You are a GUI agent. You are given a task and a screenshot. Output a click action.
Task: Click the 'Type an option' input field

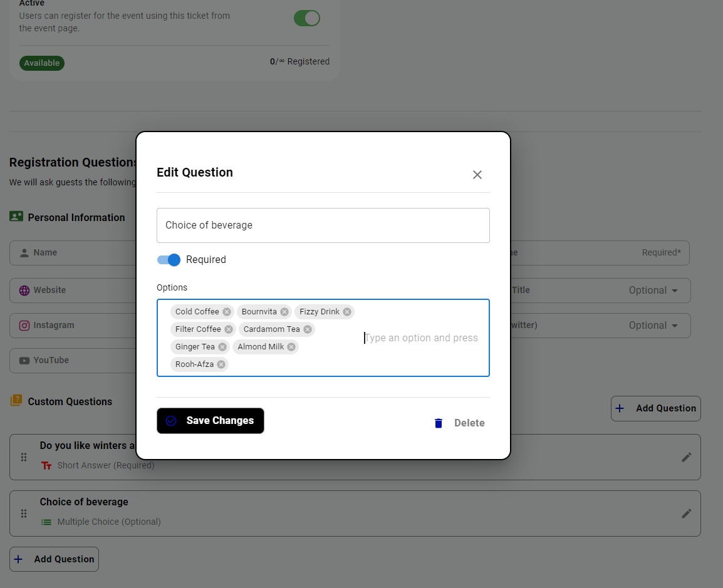click(x=421, y=338)
